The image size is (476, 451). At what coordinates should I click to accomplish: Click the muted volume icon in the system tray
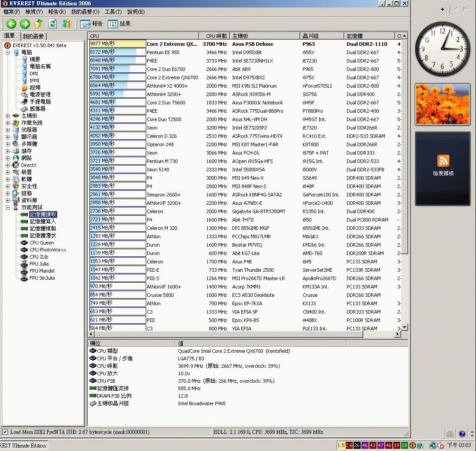tap(440, 445)
